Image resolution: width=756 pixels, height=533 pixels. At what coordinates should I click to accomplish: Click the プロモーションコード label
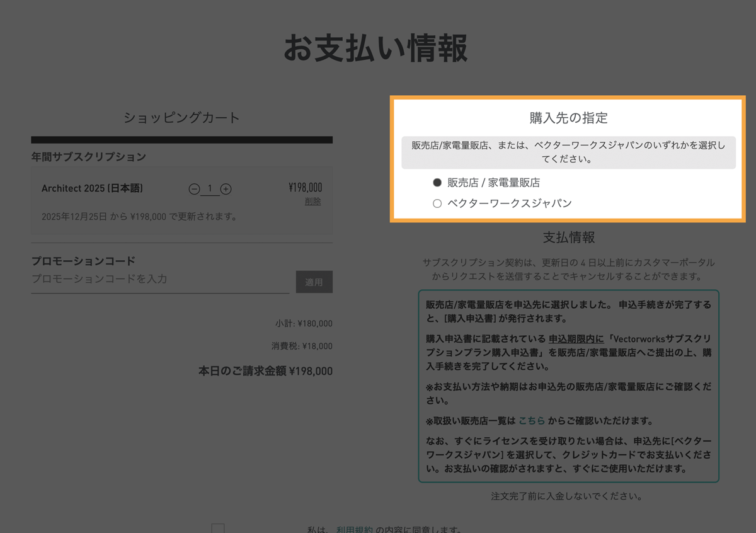[x=84, y=261]
